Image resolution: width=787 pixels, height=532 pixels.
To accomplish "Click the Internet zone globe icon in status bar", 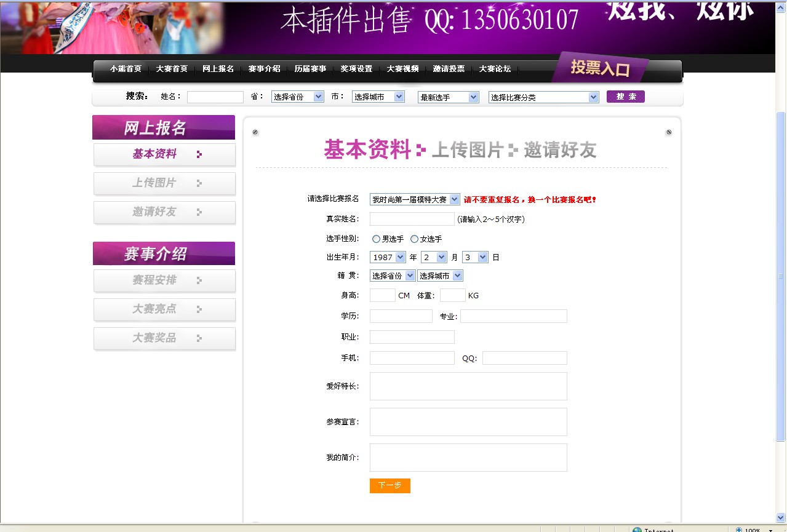I will 637,530.
